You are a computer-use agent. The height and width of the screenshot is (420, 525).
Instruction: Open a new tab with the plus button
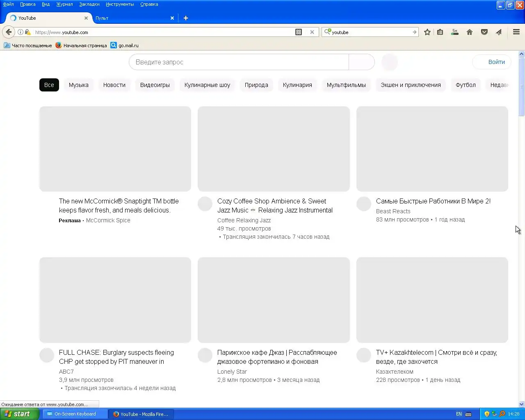click(x=186, y=18)
